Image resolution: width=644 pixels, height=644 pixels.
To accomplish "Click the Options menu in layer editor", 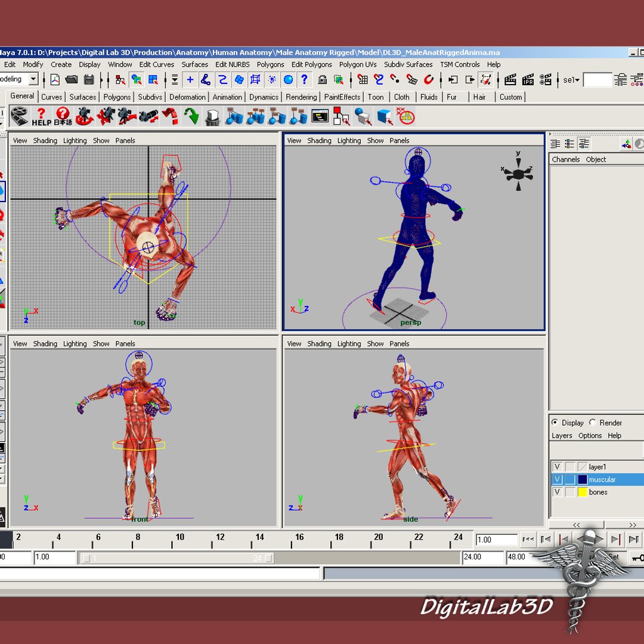I will pos(590,435).
